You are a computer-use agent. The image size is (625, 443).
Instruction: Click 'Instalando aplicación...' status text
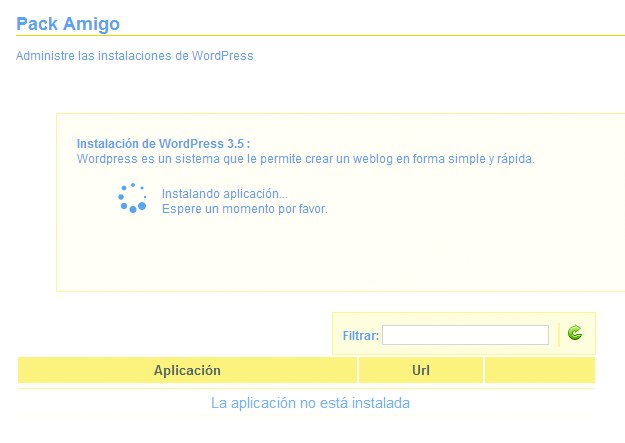(224, 194)
